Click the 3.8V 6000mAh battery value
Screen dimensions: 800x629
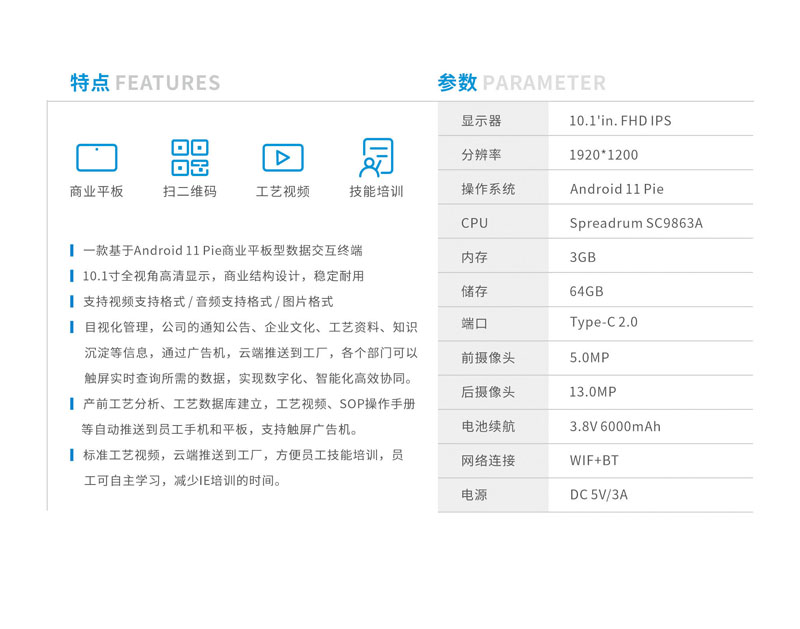point(615,426)
